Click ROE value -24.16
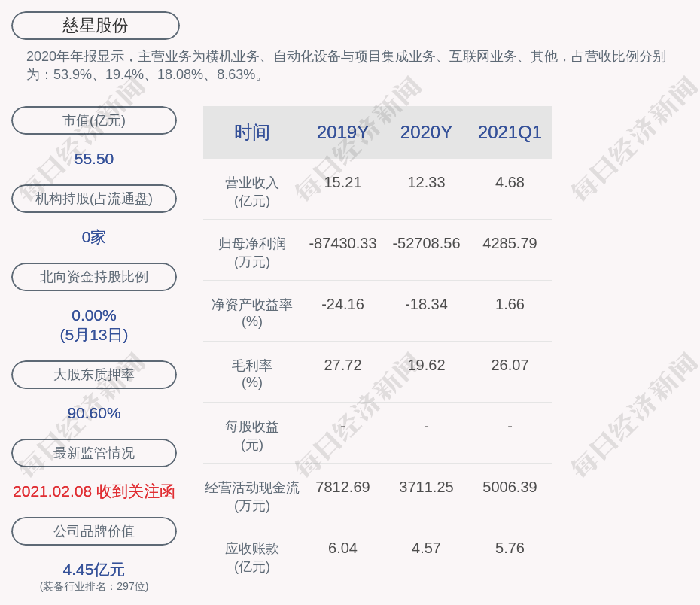 [x=342, y=304]
